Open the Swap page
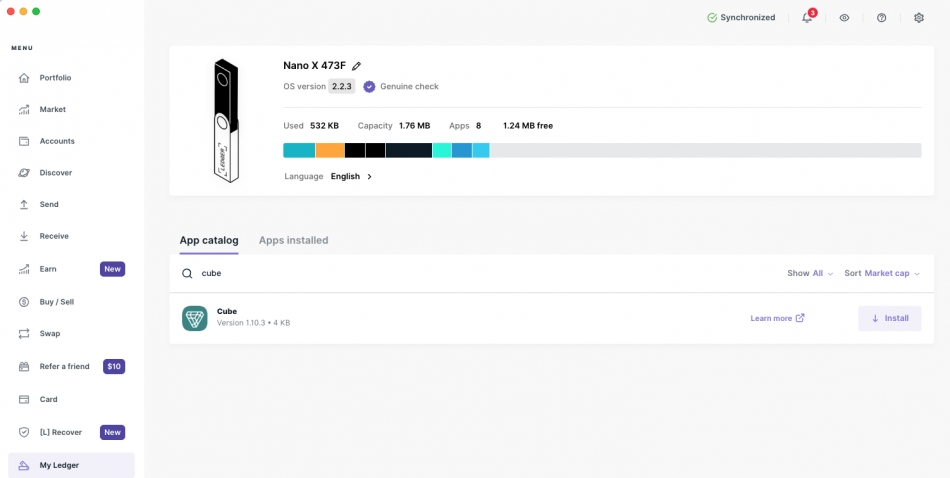This screenshot has height=478, width=950. [x=71, y=333]
